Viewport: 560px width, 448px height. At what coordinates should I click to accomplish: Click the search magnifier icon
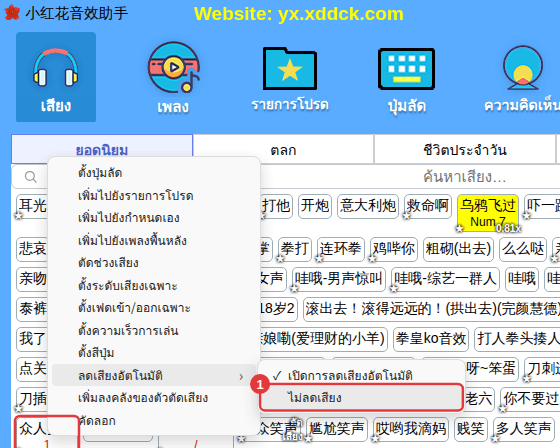pos(31,177)
